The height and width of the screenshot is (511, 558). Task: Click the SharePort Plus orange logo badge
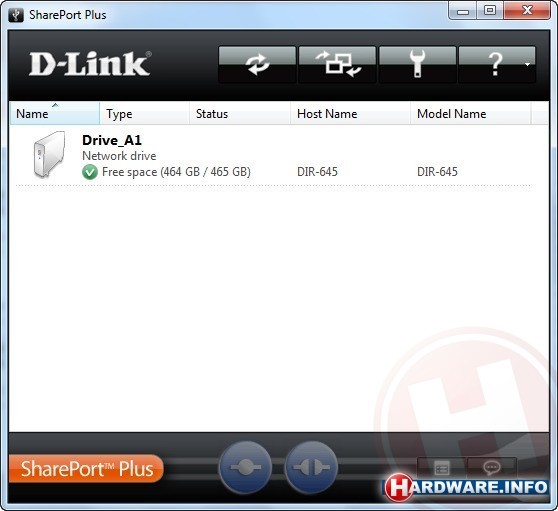(86, 469)
